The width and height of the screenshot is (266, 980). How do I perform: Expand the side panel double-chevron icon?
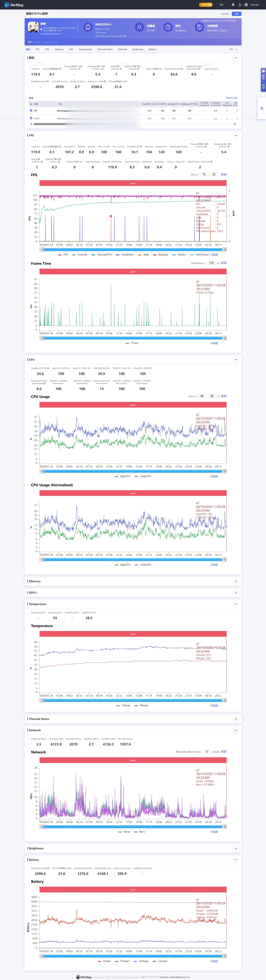tap(262, 108)
